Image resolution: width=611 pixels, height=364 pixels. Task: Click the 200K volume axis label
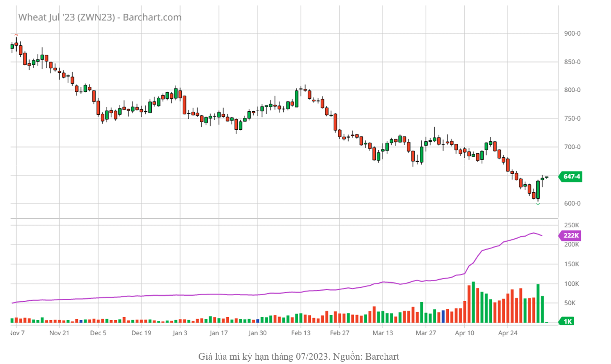[572, 244]
